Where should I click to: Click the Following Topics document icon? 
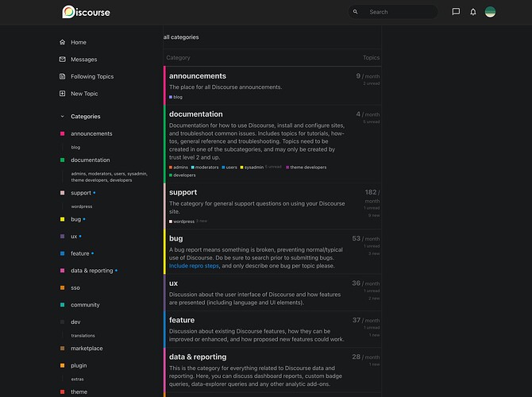(63, 76)
